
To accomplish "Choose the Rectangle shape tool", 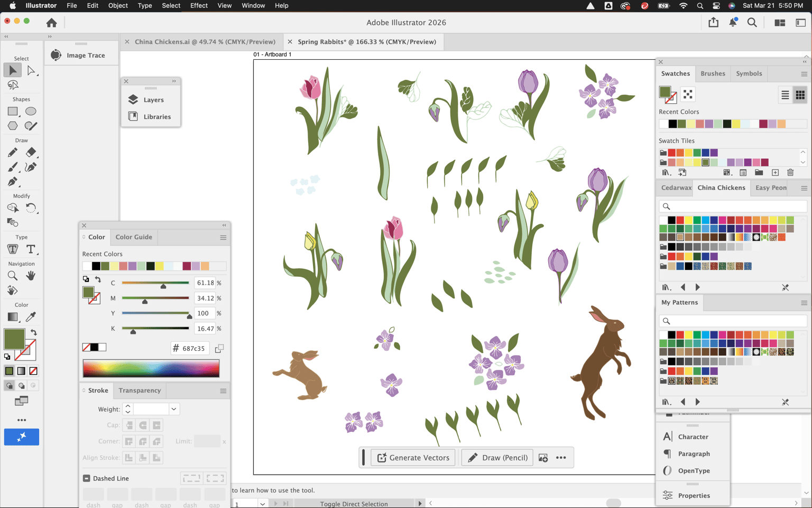I will [x=13, y=112].
